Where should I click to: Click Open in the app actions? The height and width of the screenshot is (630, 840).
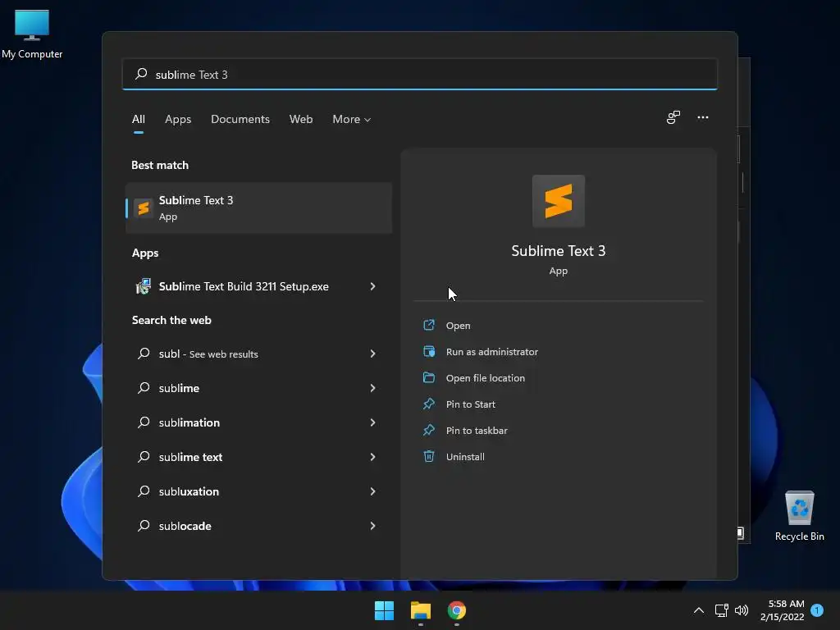pos(458,326)
